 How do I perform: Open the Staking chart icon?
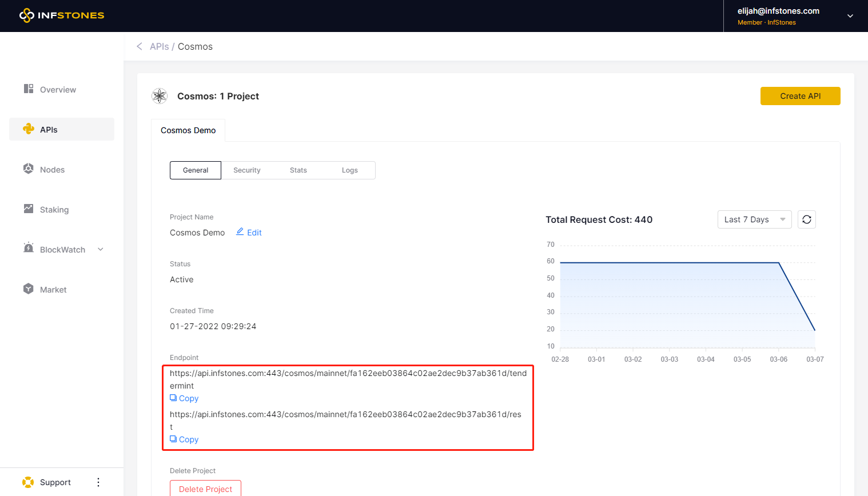[29, 209]
